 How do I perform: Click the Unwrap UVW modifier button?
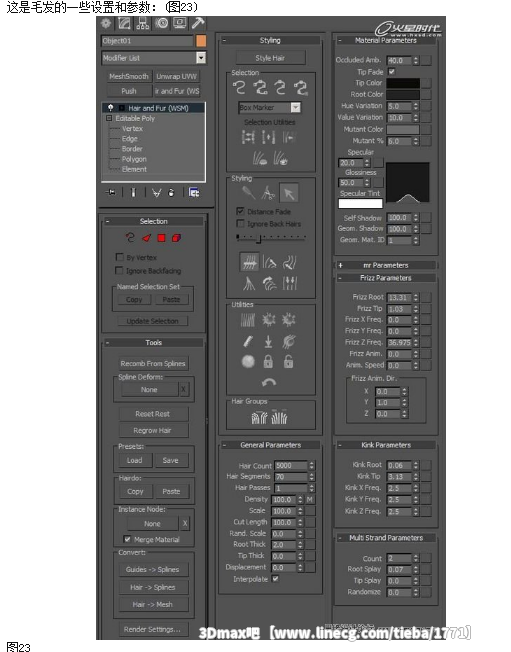177,77
